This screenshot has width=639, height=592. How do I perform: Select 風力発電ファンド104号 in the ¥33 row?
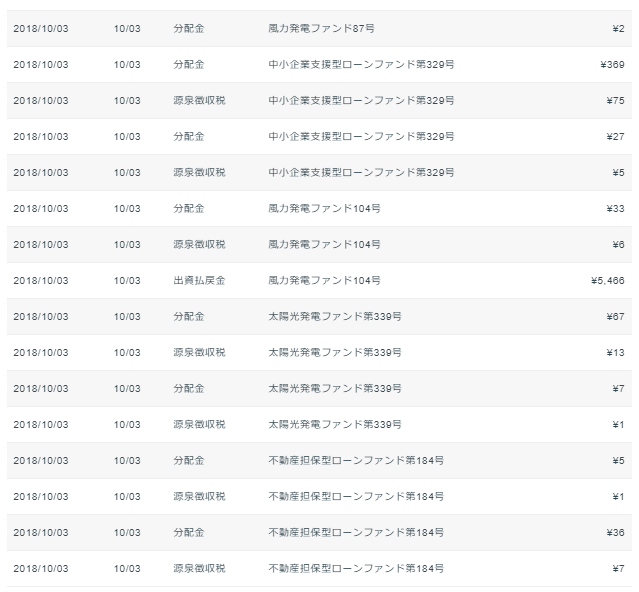tap(324, 209)
